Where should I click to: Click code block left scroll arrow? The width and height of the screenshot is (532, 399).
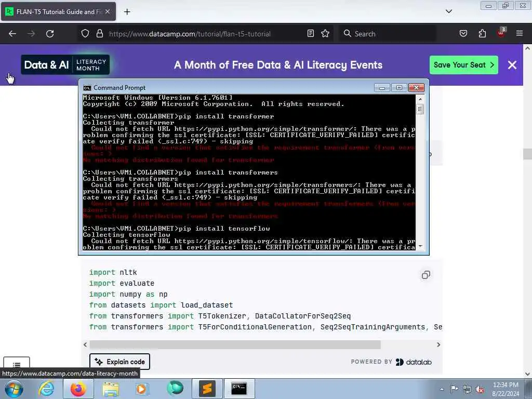tap(85, 345)
